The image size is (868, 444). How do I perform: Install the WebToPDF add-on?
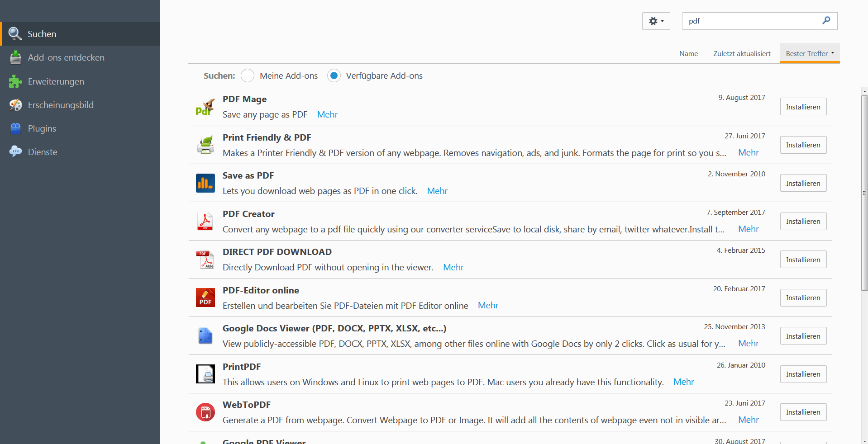(803, 412)
